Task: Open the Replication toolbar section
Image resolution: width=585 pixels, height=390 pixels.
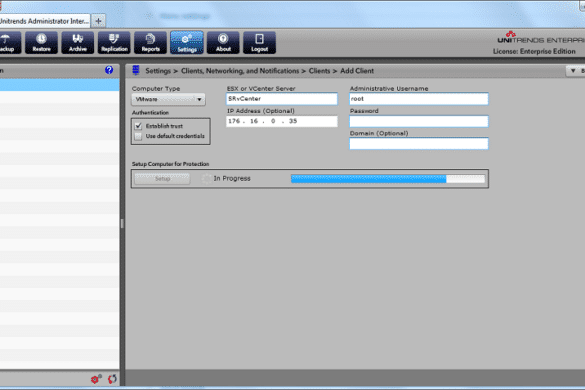Action: tap(114, 43)
